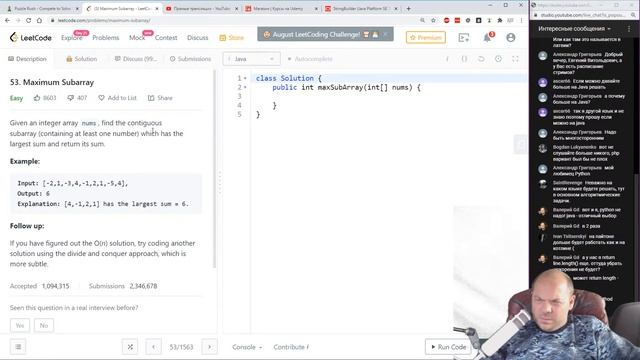Click the Easy difficulty label

16,98
